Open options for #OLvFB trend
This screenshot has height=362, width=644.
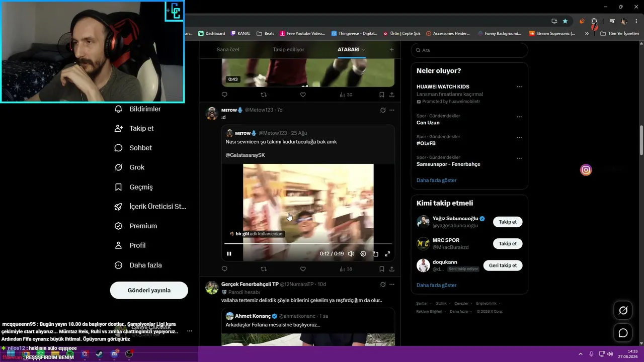pyautogui.click(x=519, y=137)
